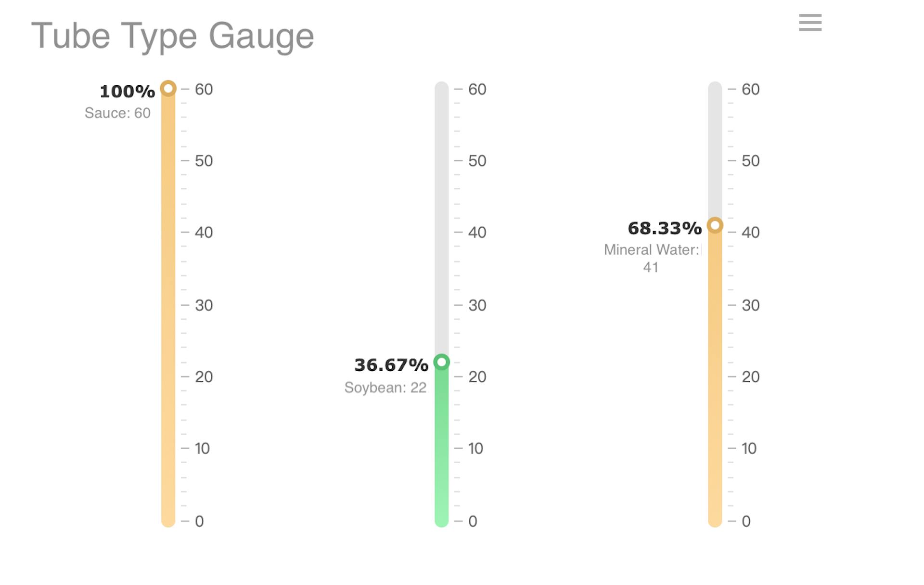The width and height of the screenshot is (924, 585).
Task: Click the 60 tick label on Sauce axis
Action: click(x=205, y=89)
